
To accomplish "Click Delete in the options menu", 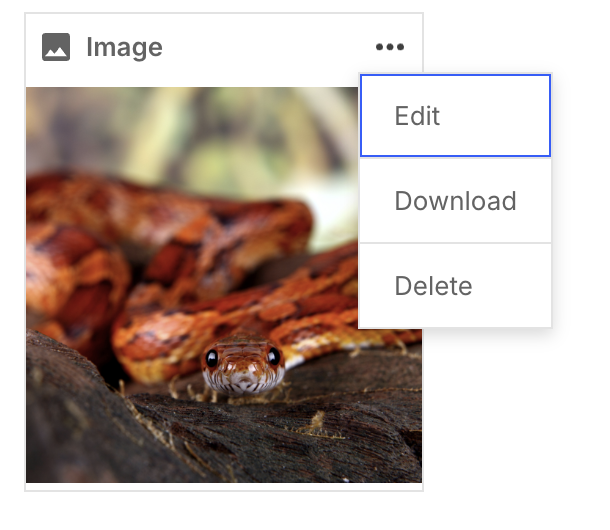I will coord(455,285).
